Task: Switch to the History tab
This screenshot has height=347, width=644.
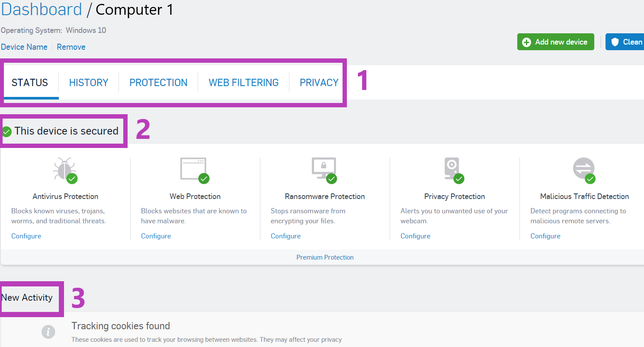Action: (89, 83)
